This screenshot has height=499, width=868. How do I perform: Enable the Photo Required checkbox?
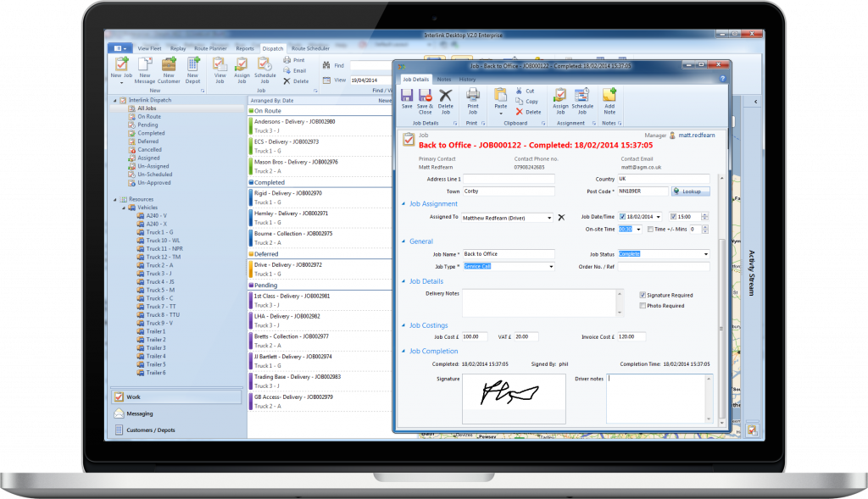coord(643,305)
